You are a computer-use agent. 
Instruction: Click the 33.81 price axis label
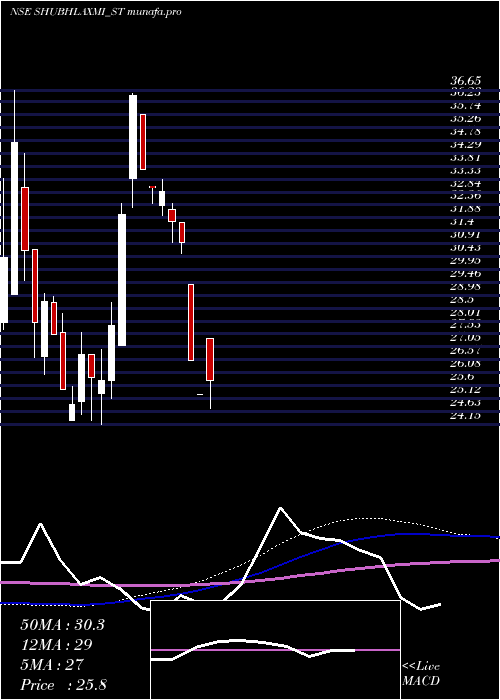pos(466,158)
